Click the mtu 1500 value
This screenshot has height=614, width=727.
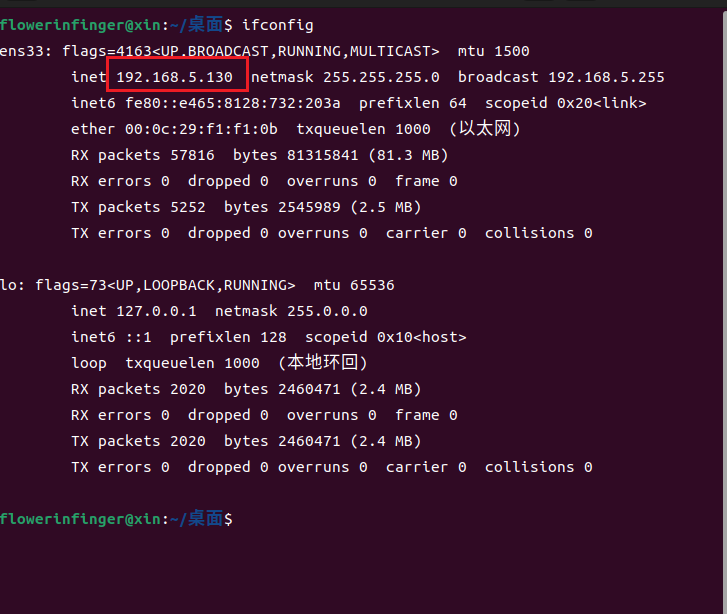[494, 51]
